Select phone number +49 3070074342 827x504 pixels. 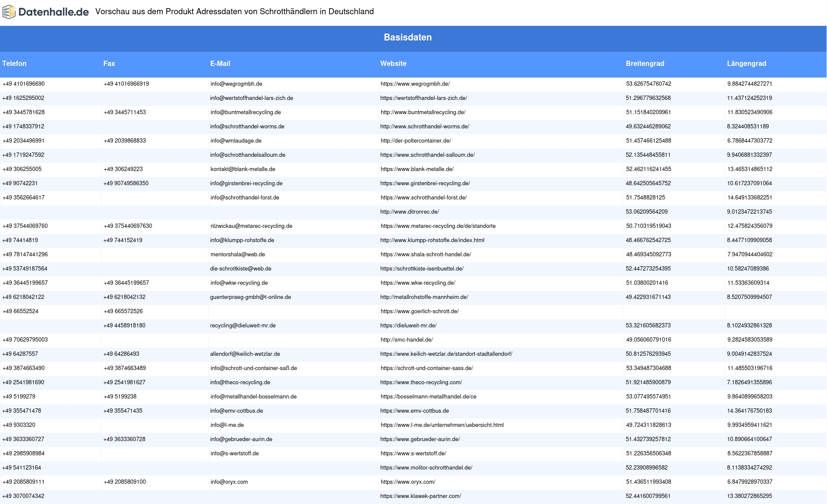click(23, 496)
